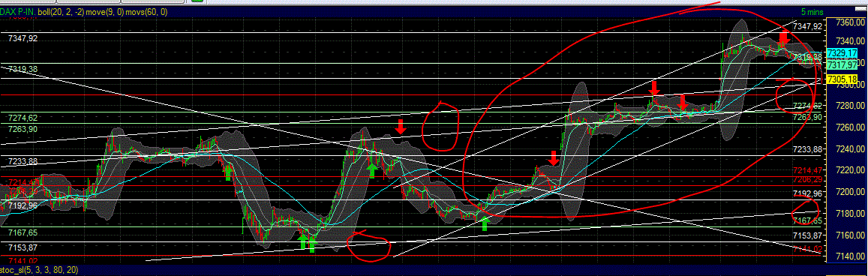Click the right-side 7233,88 level label
This screenshot has width=868, height=276.
pos(808,149)
